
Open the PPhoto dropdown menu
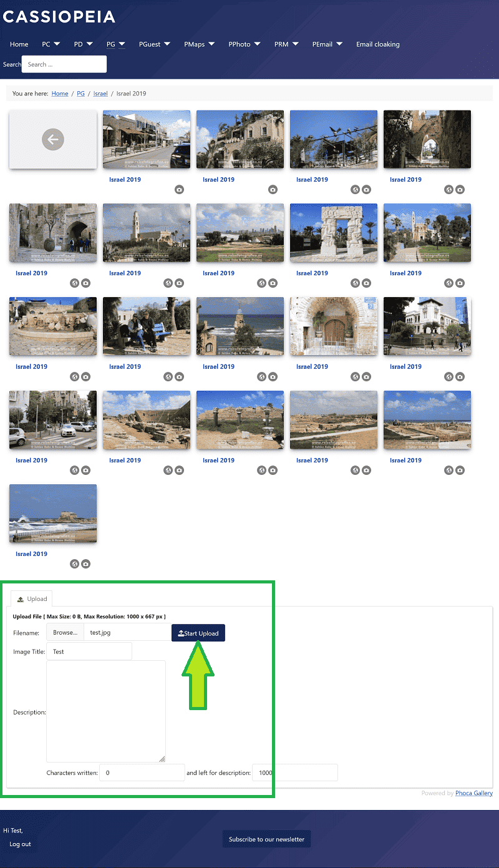[x=246, y=44]
